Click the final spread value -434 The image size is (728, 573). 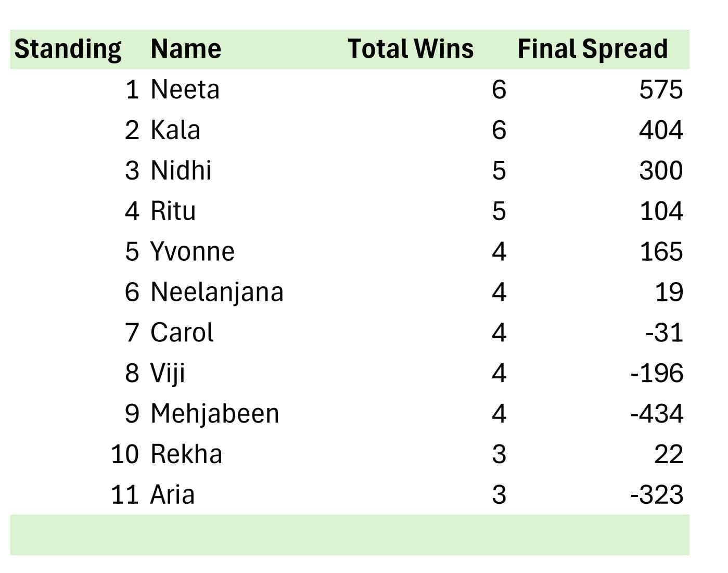656,414
